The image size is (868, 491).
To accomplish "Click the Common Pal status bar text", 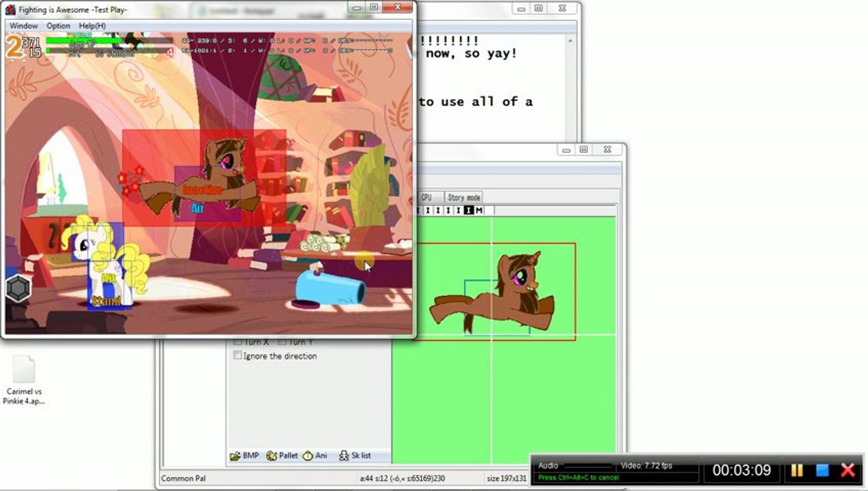I will [x=184, y=478].
